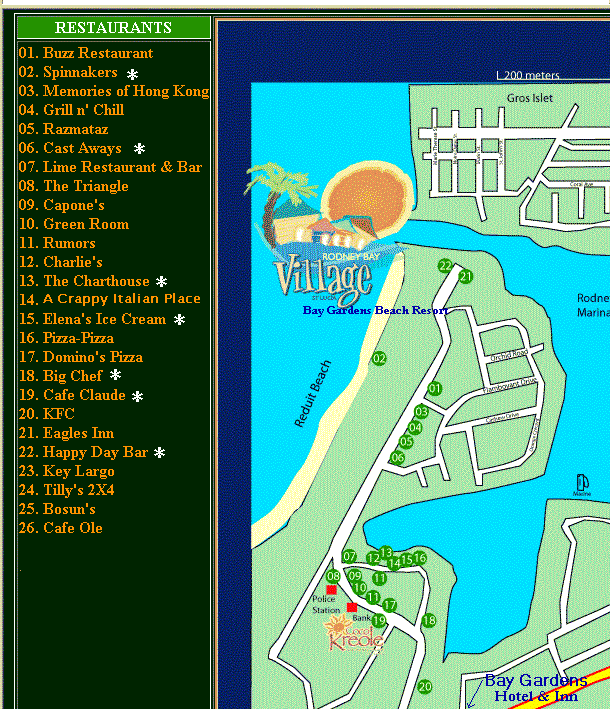Choose 22. Happy Day Bar entry
Image resolution: width=610 pixels, height=709 pixels.
[x=84, y=452]
